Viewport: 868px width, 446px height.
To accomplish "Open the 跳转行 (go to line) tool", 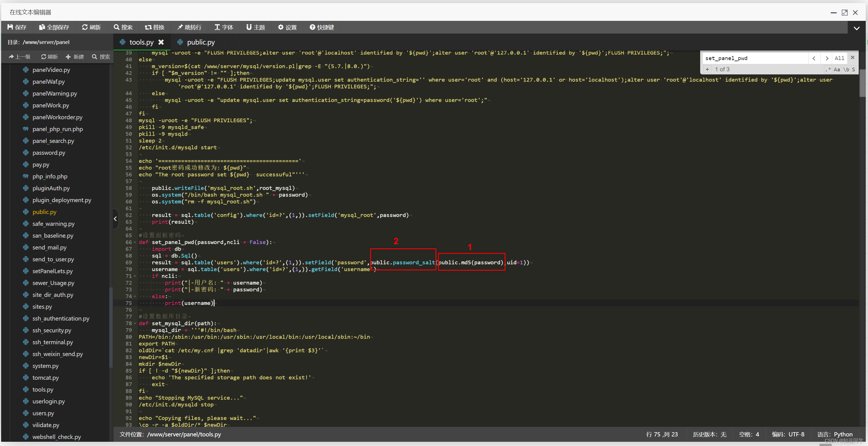I will pyautogui.click(x=189, y=27).
